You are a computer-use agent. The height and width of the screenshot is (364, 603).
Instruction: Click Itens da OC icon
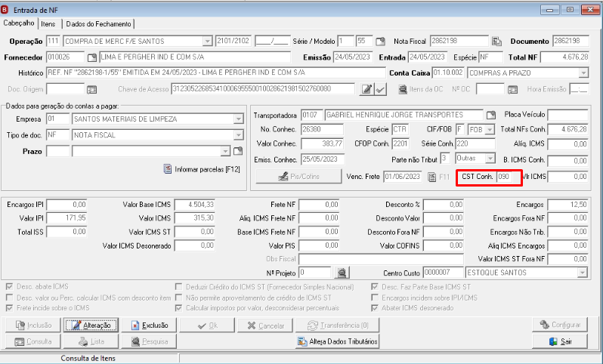coord(403,89)
